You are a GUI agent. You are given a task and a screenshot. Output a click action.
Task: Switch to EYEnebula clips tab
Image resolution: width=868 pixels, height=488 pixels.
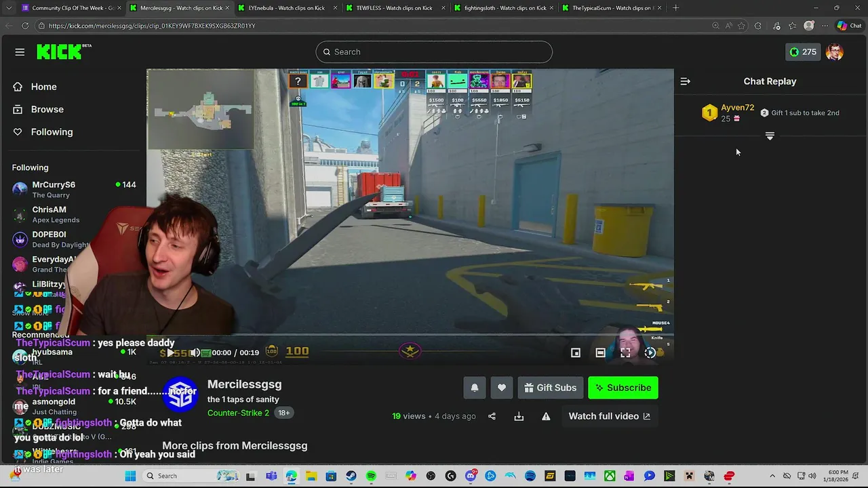[x=286, y=8]
